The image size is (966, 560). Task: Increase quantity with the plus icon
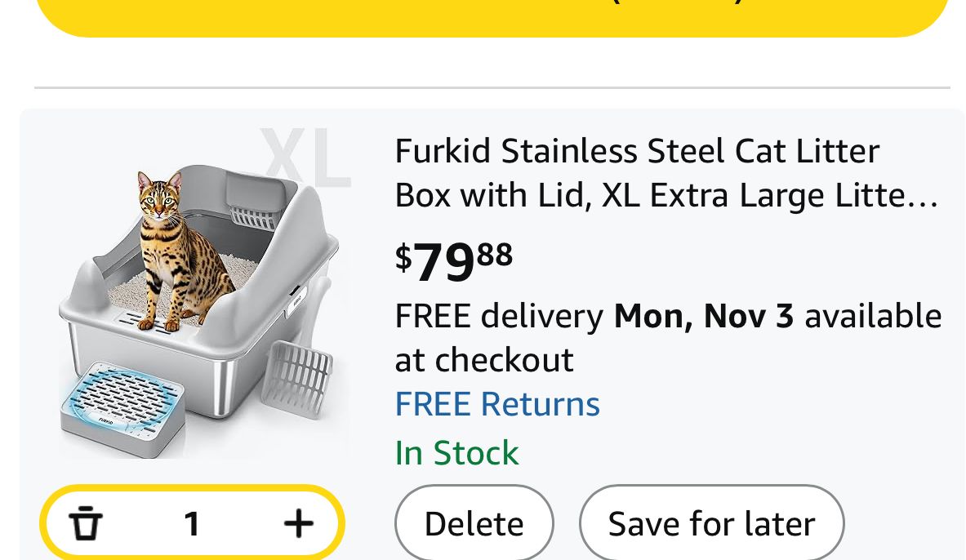click(x=298, y=523)
